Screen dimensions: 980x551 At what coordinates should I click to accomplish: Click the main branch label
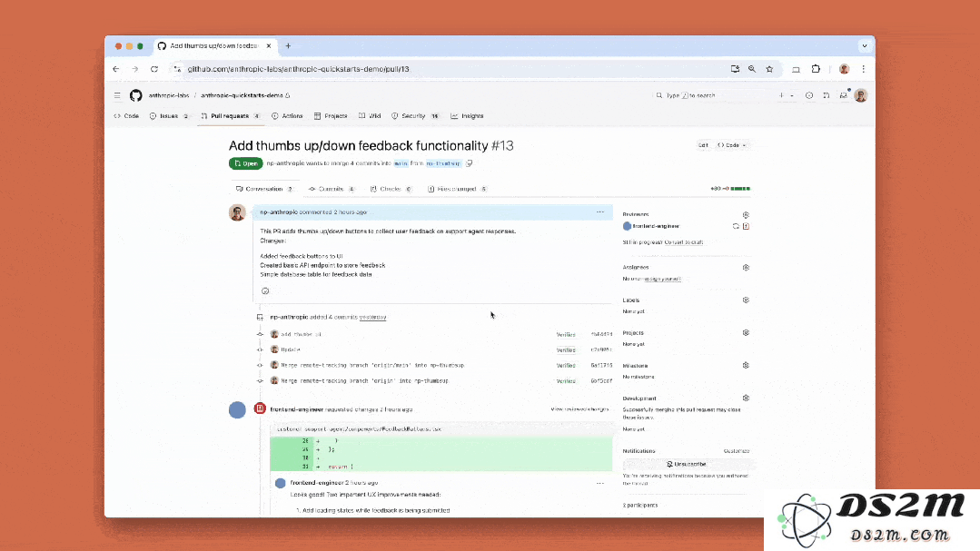click(401, 163)
